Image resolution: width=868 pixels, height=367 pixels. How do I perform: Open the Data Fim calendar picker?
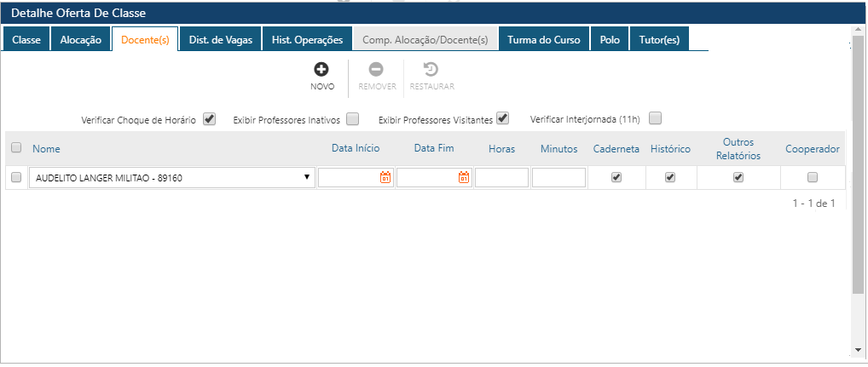pyautogui.click(x=464, y=178)
